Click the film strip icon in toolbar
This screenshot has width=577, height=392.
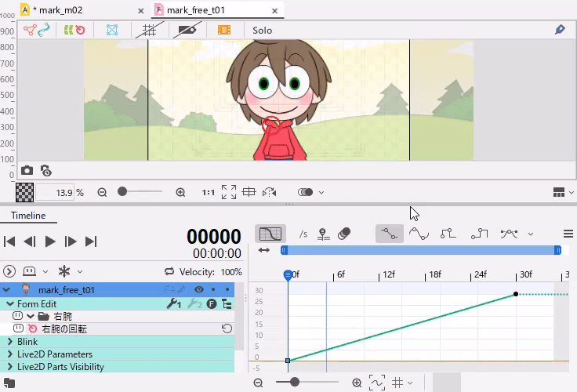coord(224,31)
